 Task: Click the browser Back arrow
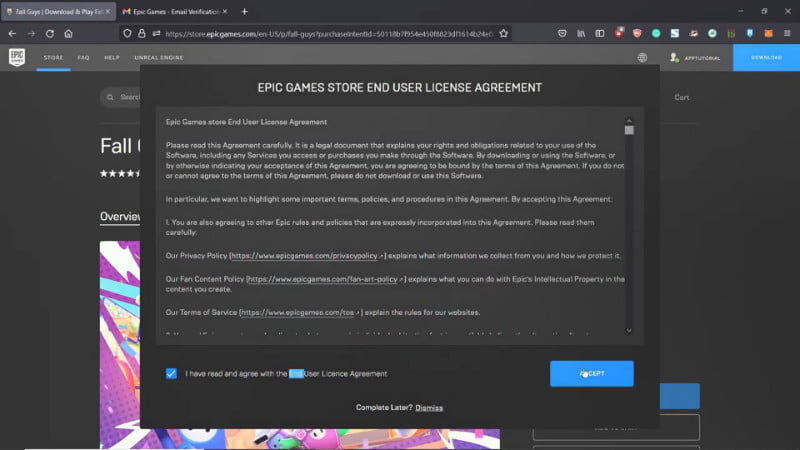point(12,34)
